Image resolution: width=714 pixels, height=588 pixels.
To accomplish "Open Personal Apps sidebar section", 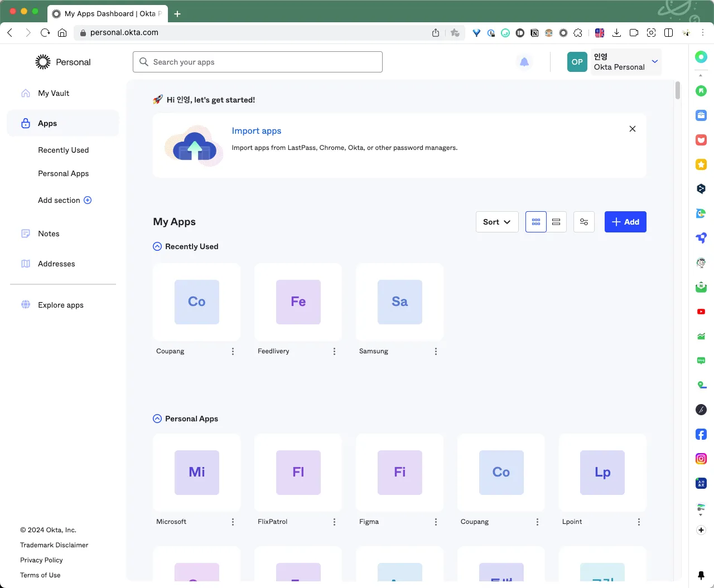I will (x=63, y=173).
